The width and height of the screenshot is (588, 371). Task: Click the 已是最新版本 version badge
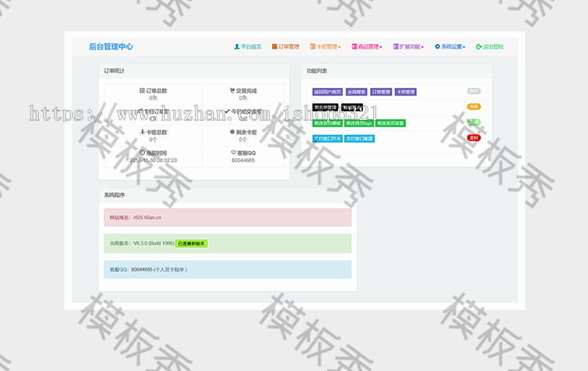pos(191,243)
